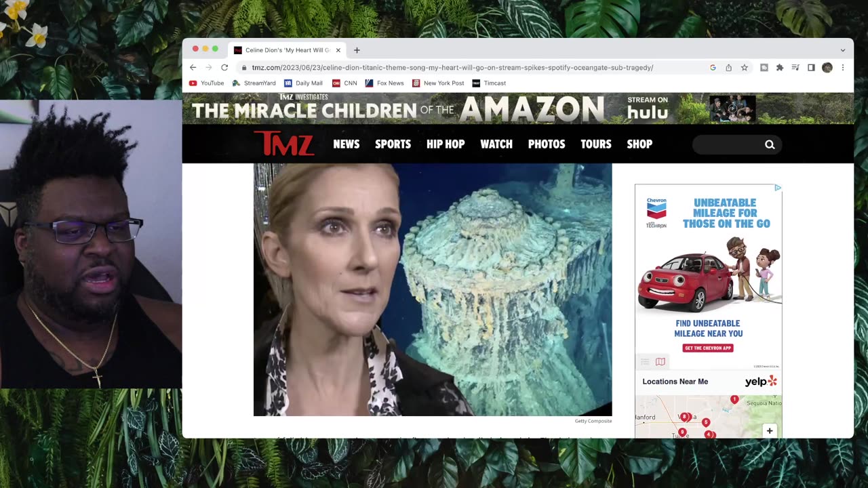Click Get the Chevron App button
The image size is (868, 488).
tap(708, 348)
